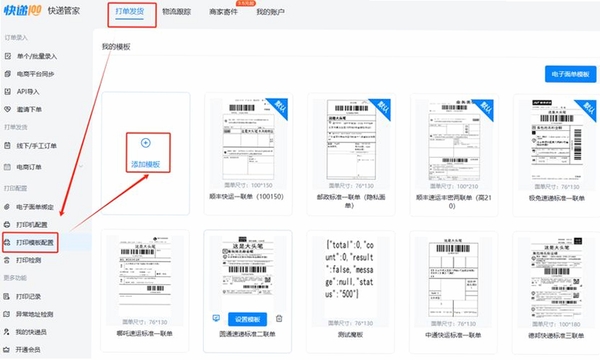600x360 pixels.
Task: Select the 顺丰快运一联单 (100150) template thumbnail
Action: coord(248,139)
